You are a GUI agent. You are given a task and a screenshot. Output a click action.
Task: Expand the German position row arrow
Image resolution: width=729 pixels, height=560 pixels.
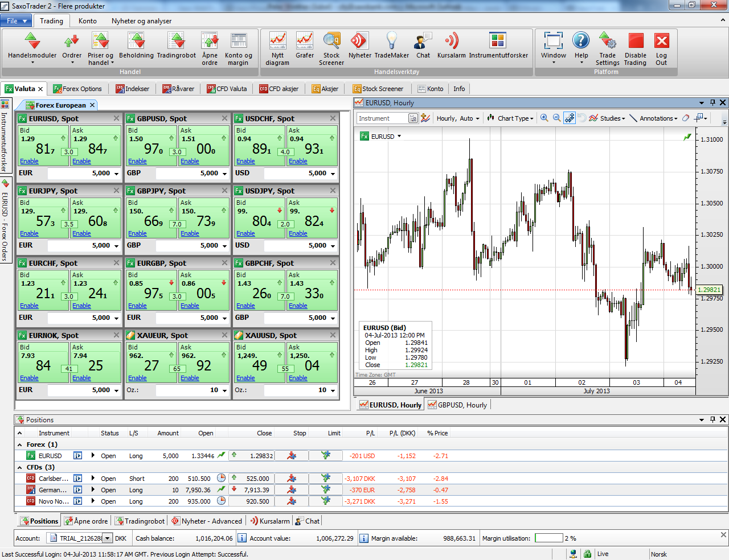click(x=93, y=489)
